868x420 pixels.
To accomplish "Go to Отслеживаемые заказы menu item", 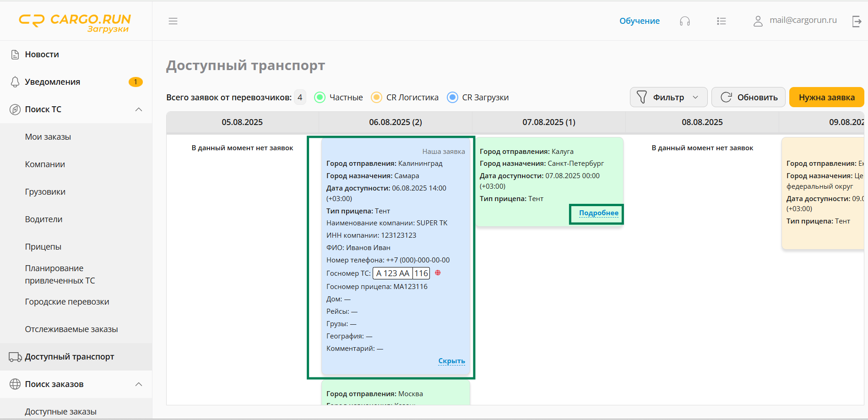I will 71,329.
